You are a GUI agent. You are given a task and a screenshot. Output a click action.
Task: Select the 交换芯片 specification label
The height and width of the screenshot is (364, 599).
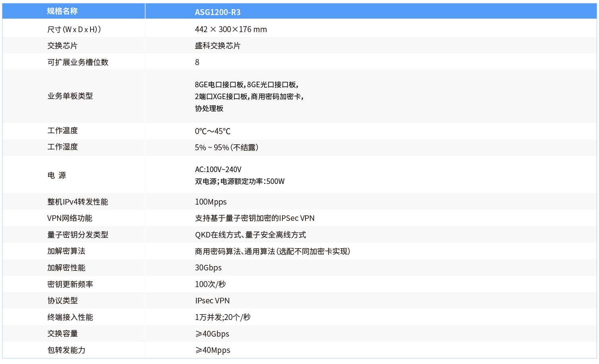point(57,45)
